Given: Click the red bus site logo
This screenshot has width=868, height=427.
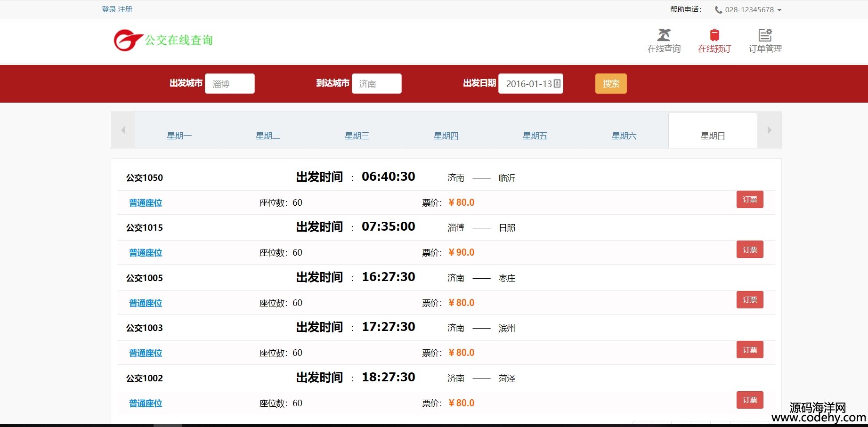Looking at the screenshot, I should [x=128, y=40].
